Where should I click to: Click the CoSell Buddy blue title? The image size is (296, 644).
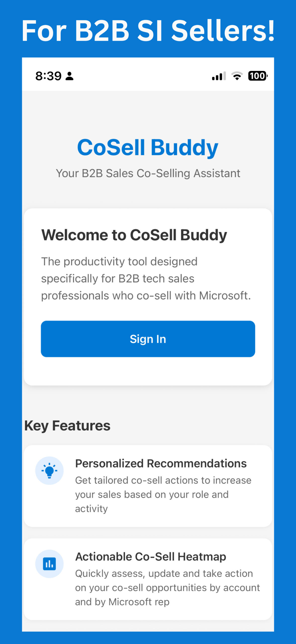point(148,148)
